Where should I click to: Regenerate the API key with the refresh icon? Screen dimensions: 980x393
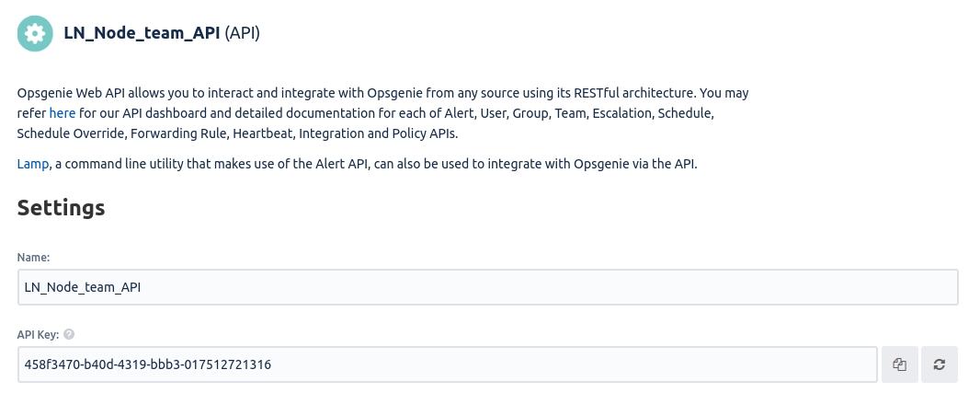pyautogui.click(x=939, y=364)
